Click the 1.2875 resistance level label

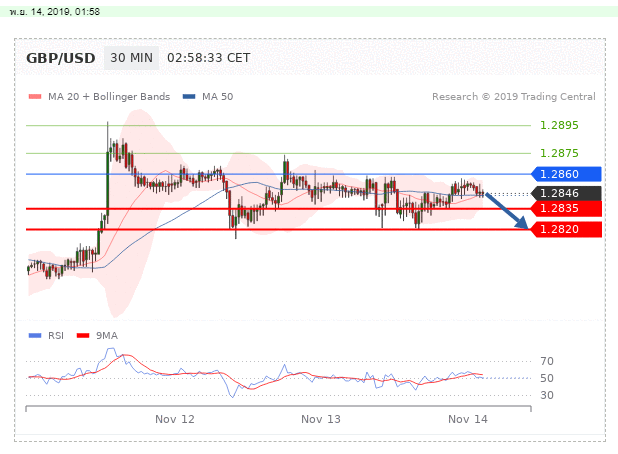coord(558,153)
